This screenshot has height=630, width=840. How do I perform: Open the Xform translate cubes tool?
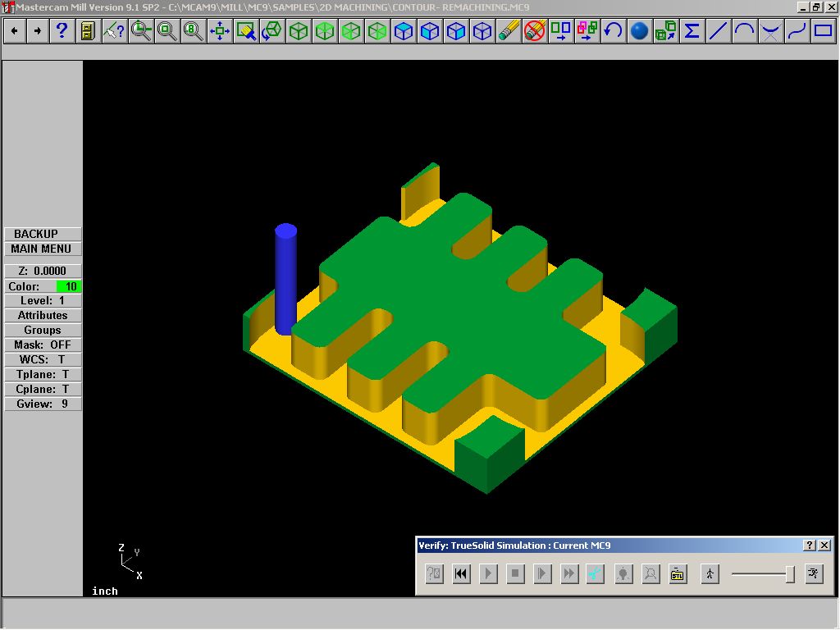click(x=666, y=31)
